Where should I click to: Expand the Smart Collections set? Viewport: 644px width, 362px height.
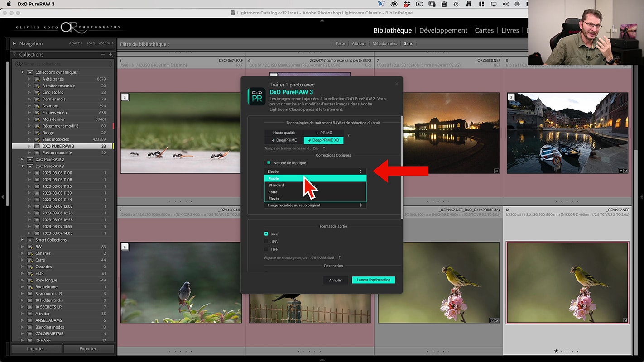[x=22, y=240]
